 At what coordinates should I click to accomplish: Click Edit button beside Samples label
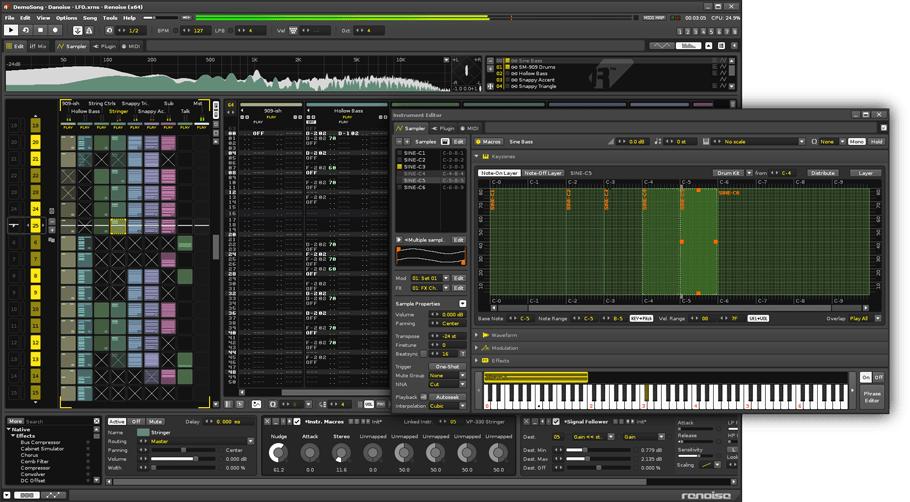458,142
